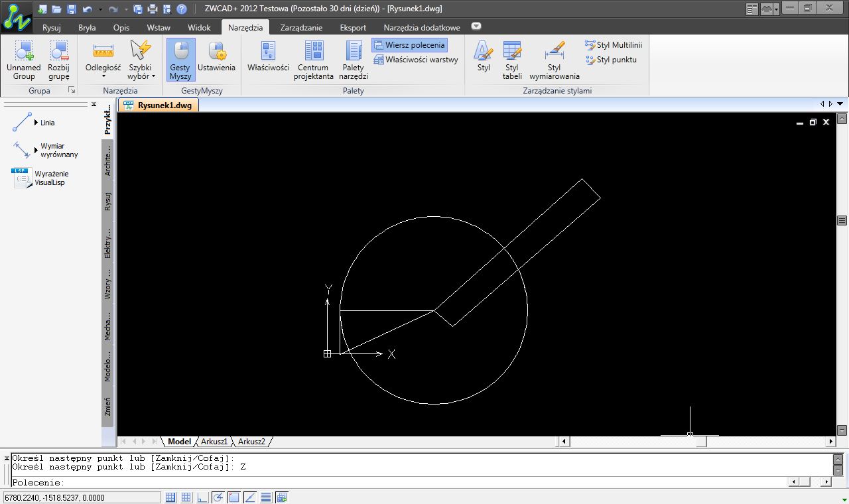The width and height of the screenshot is (849, 504).
Task: Open mouse gestures Ustawienia
Action: pos(216,57)
